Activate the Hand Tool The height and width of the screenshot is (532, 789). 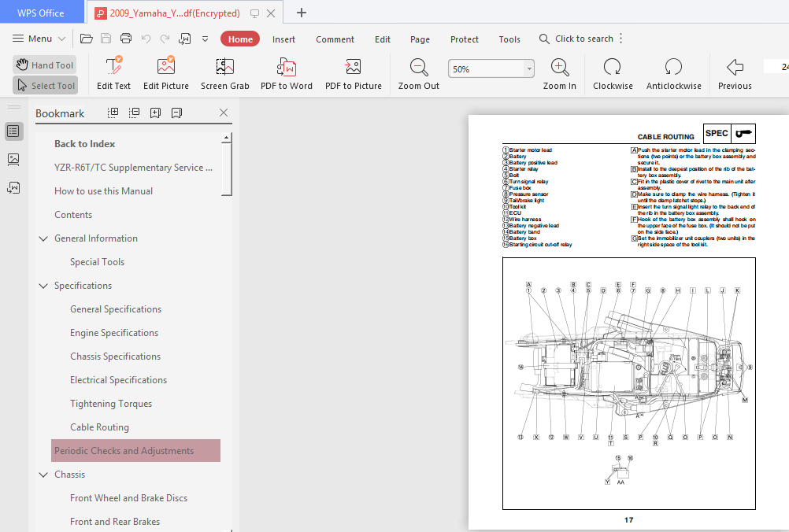[x=45, y=65]
